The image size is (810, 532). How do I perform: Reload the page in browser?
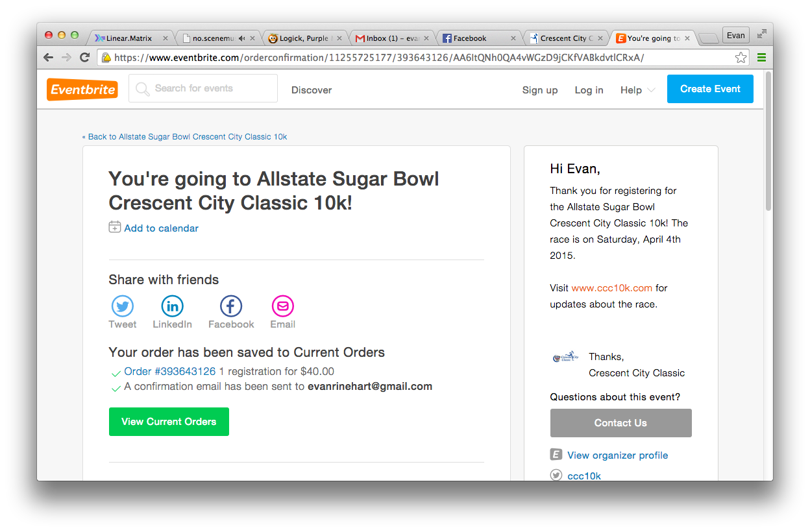tap(84, 58)
